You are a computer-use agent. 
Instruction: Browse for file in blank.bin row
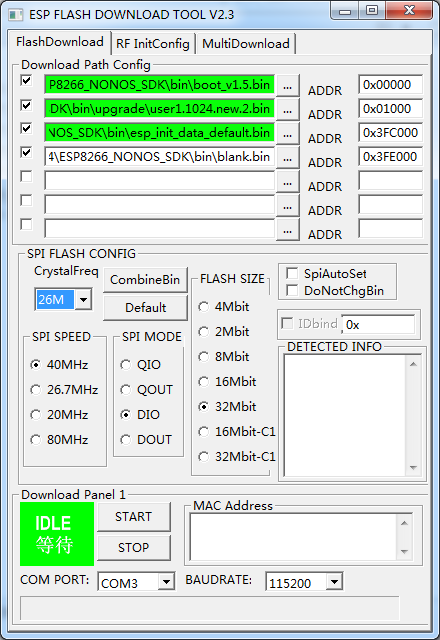[x=288, y=158]
